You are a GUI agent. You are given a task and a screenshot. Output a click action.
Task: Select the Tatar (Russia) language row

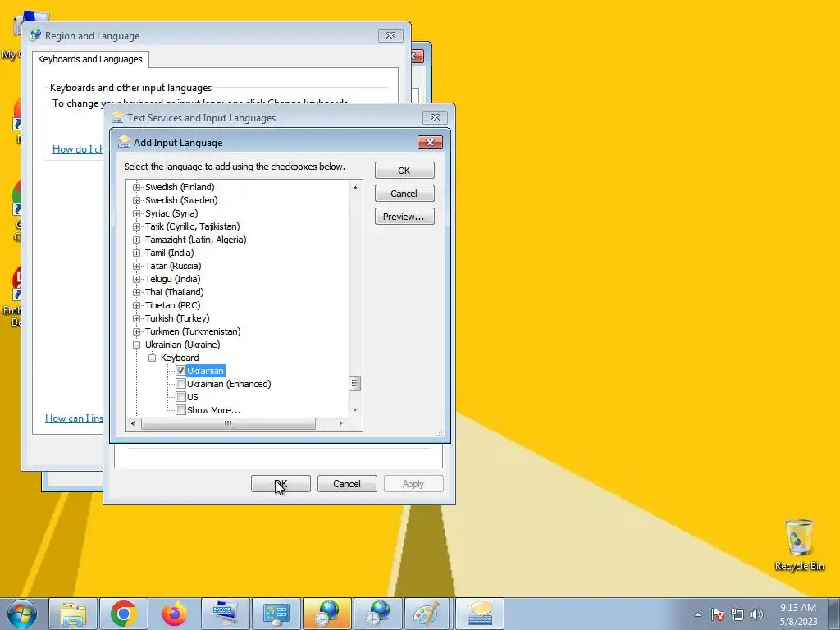(x=173, y=266)
